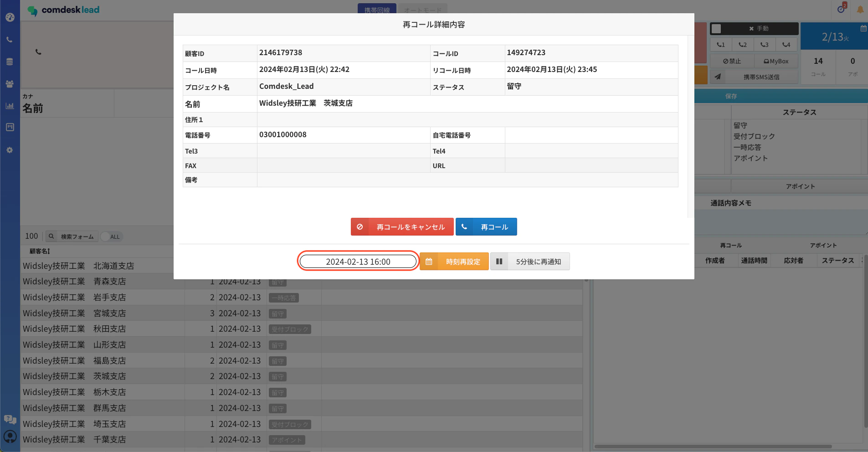Switch to the オートモード tab
Viewport: 868px width, 452px height.
[x=423, y=9]
